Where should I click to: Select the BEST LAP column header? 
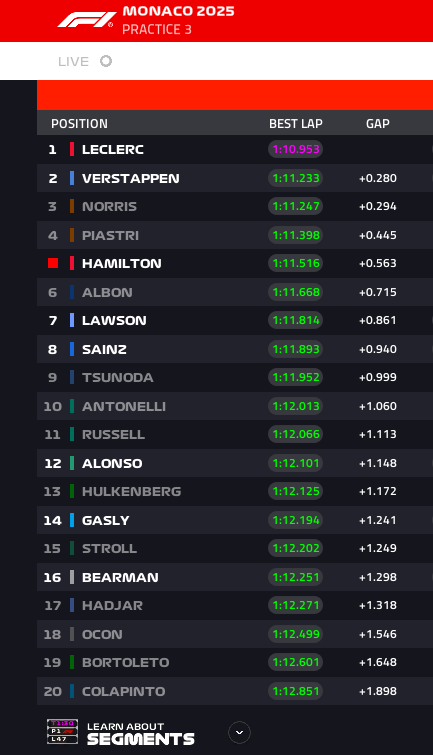coord(296,124)
